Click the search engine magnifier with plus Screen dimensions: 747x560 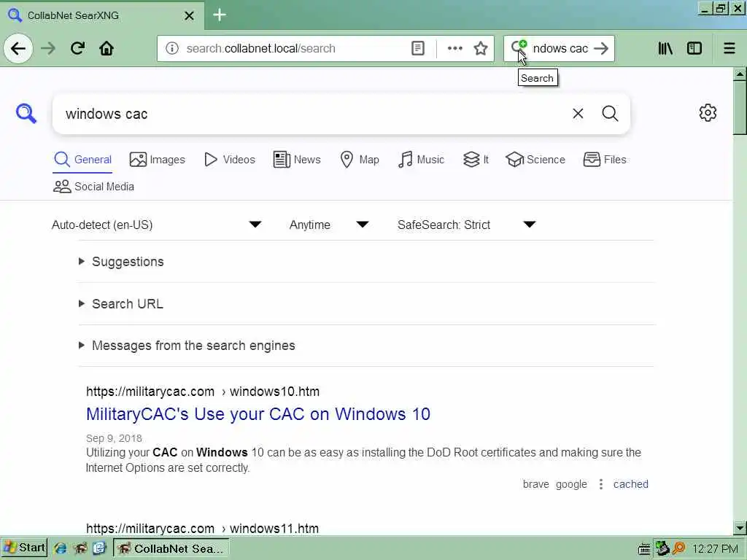tap(519, 47)
